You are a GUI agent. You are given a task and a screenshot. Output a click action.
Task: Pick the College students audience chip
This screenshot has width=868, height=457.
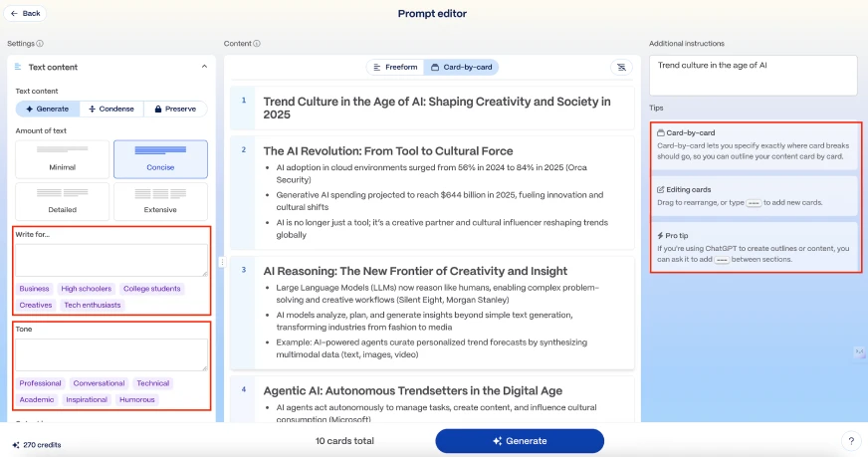151,289
